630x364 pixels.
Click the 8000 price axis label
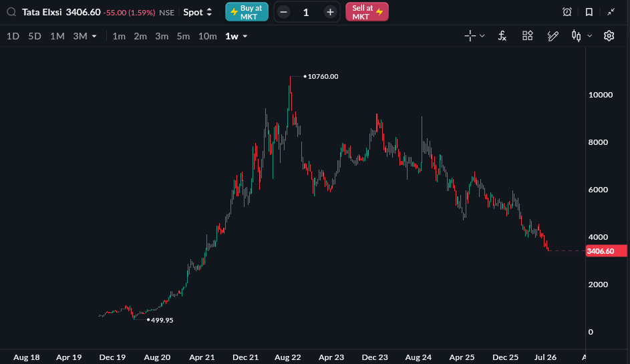598,142
